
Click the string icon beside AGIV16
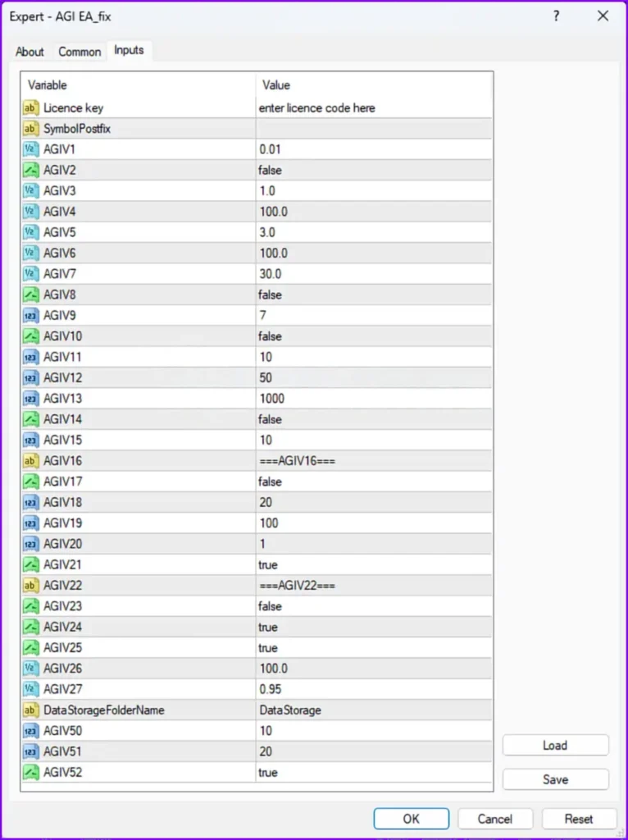pos(31,461)
